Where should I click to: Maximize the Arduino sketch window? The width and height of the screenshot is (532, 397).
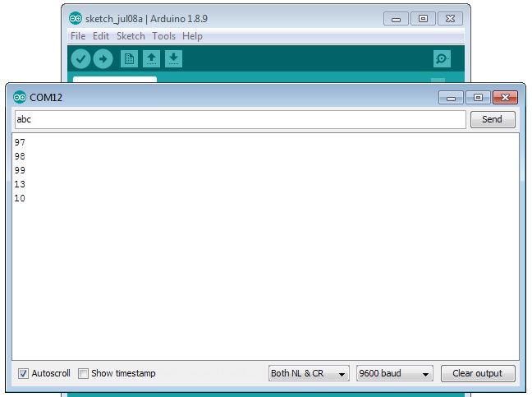[423, 19]
